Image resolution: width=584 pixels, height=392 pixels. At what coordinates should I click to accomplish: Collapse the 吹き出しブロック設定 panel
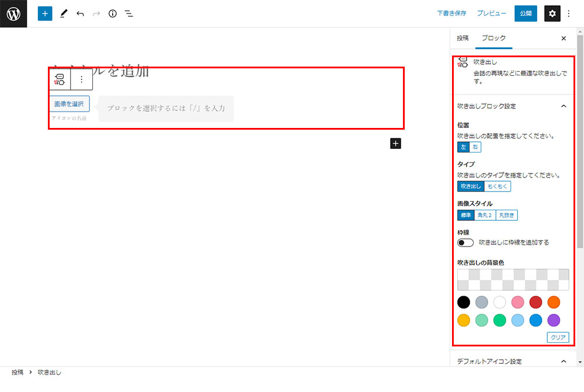tap(563, 106)
